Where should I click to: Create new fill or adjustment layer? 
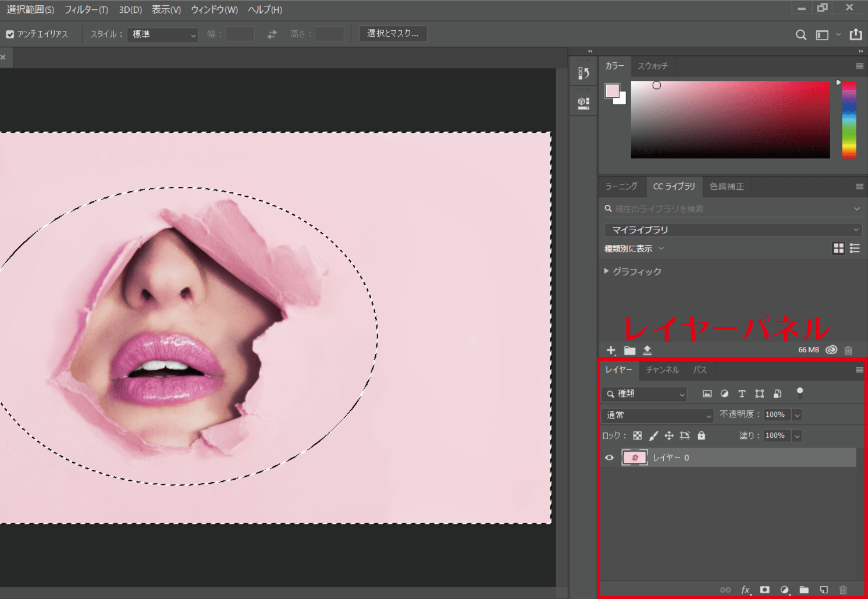pyautogui.click(x=784, y=590)
